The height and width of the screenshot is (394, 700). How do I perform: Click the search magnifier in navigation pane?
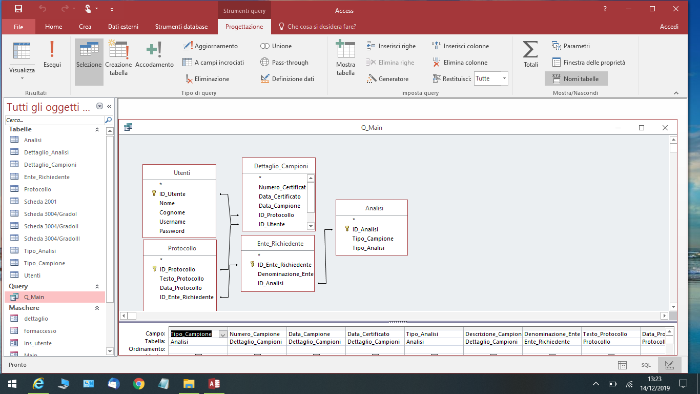point(108,120)
